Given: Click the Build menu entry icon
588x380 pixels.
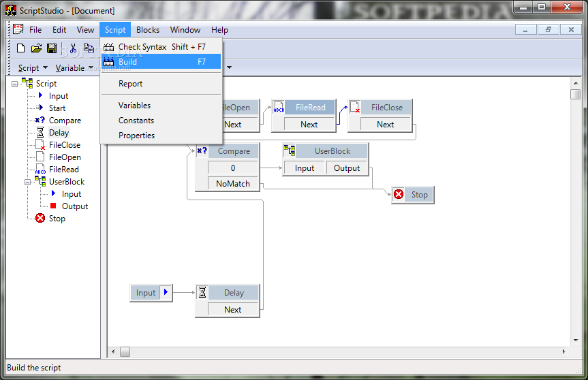Looking at the screenshot, I should (109, 62).
